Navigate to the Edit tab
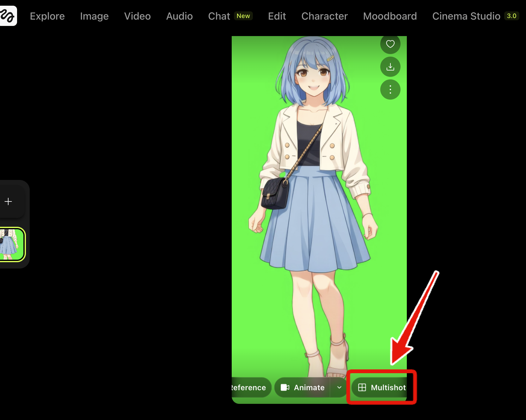The width and height of the screenshot is (526, 420). coord(277,16)
